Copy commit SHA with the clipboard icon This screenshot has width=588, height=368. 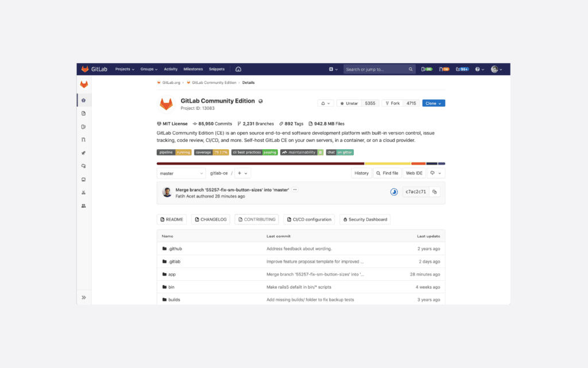coord(435,192)
